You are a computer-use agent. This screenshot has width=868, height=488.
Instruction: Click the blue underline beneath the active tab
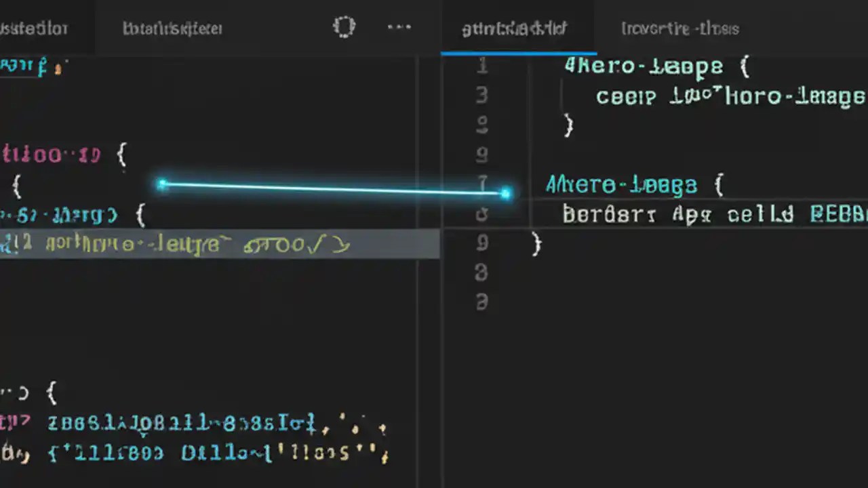tap(518, 52)
